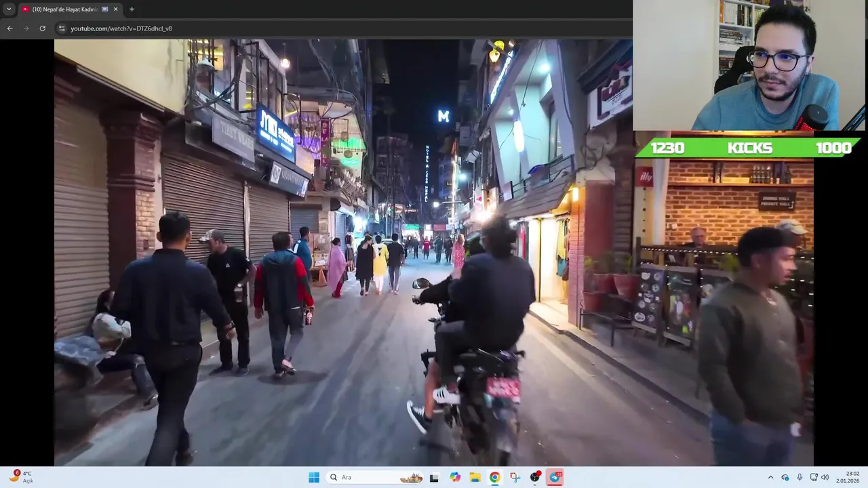Click the KICKS counter banner
868x488 pixels.
[x=750, y=148]
